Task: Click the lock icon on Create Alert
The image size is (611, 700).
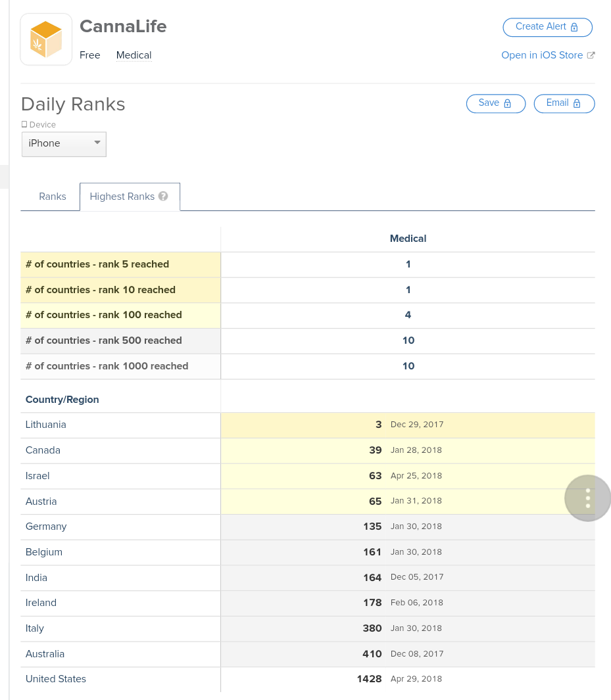Action: click(x=574, y=28)
